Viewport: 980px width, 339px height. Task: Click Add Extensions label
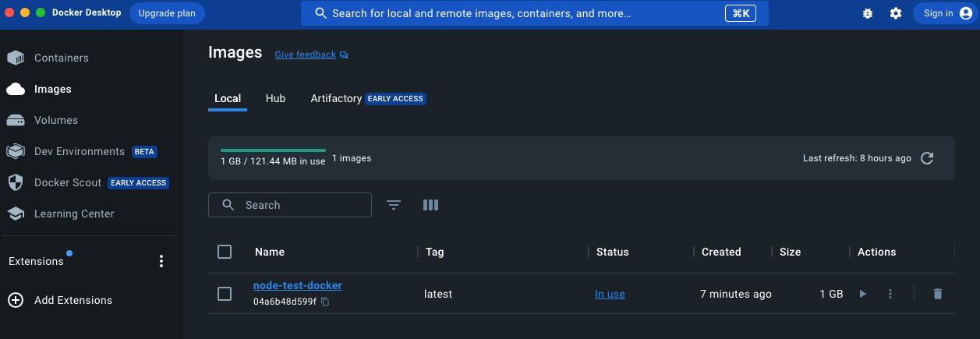73,300
